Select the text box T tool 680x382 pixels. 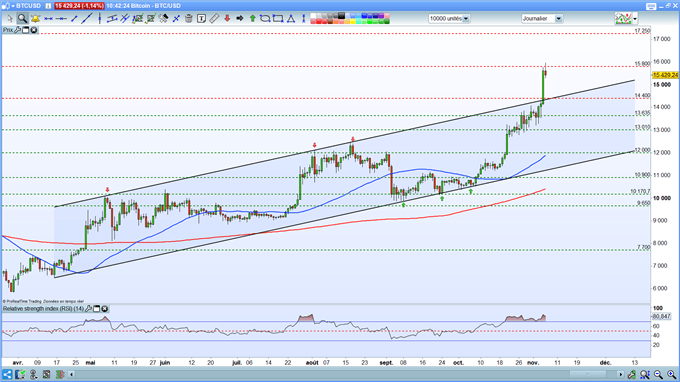(x=201, y=18)
